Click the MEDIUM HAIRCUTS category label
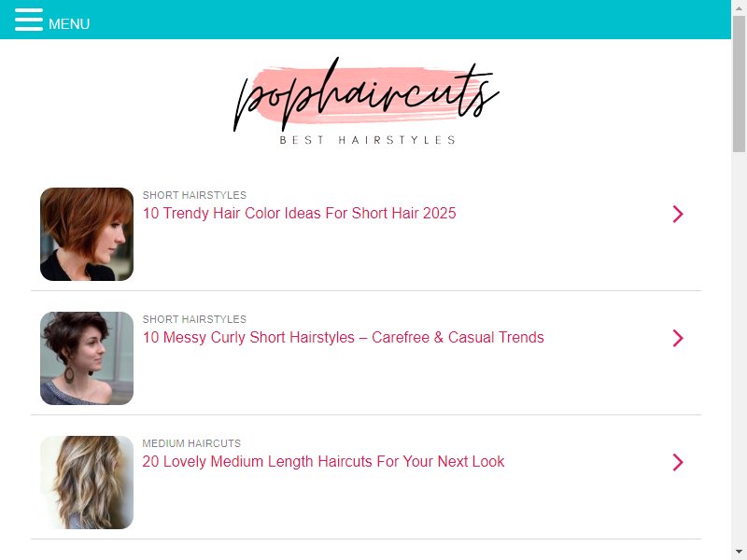Viewport: 747px width, 560px height. pos(191,443)
